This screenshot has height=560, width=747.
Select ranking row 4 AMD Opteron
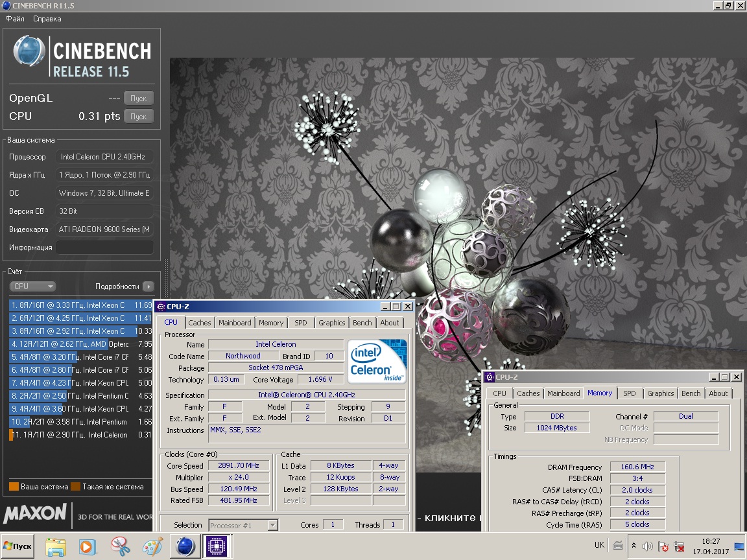click(x=80, y=344)
